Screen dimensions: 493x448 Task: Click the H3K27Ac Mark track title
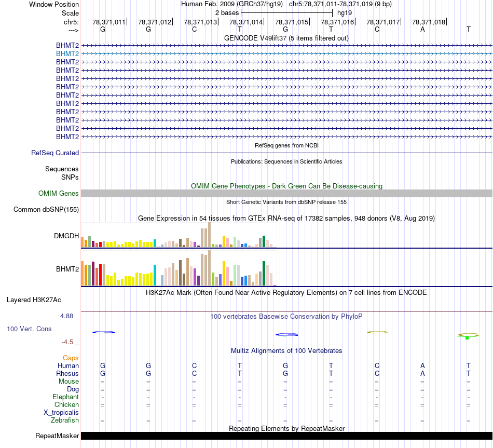(x=286, y=293)
